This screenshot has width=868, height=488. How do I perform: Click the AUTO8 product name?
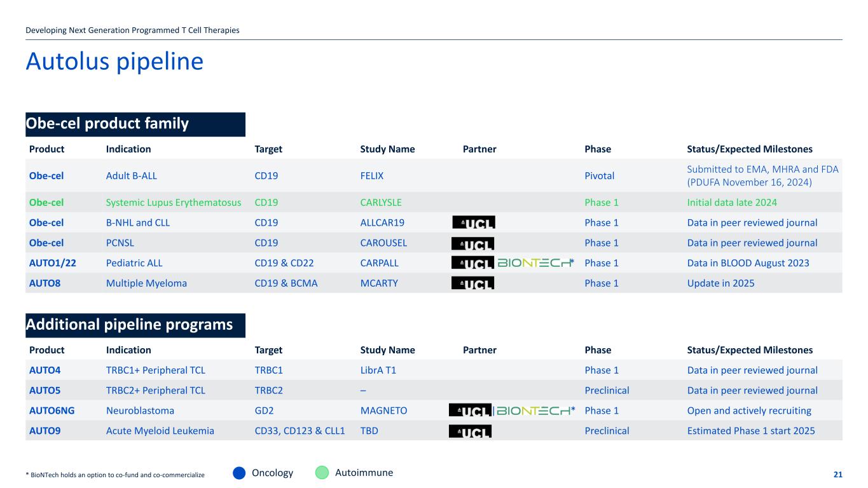click(45, 283)
